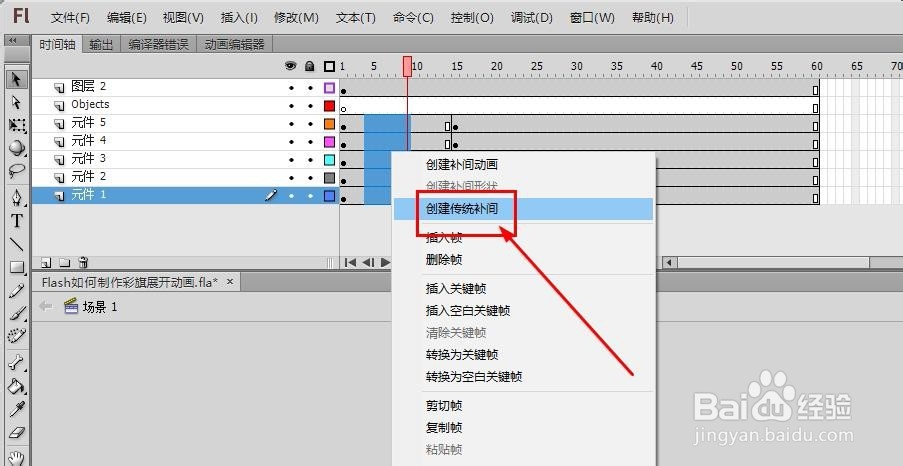Choose 复制帧 from context menu
Image resolution: width=903 pixels, height=466 pixels.
pos(523,428)
